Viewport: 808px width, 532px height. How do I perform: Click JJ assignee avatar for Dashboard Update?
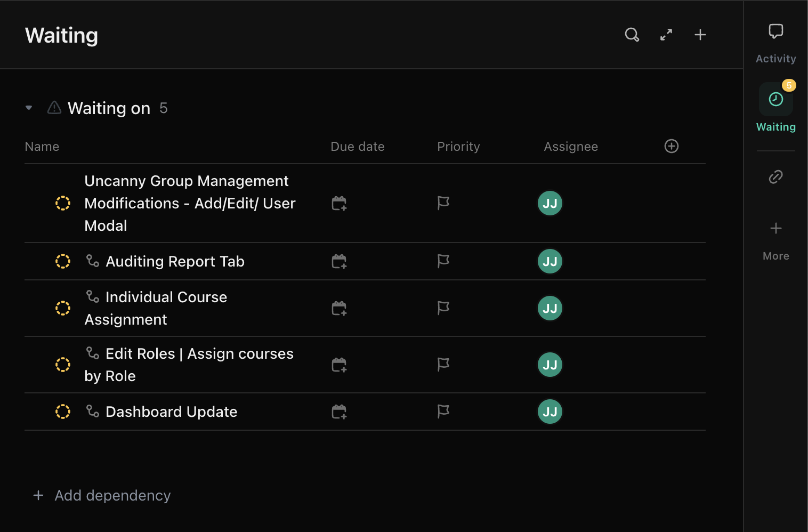pyautogui.click(x=550, y=412)
